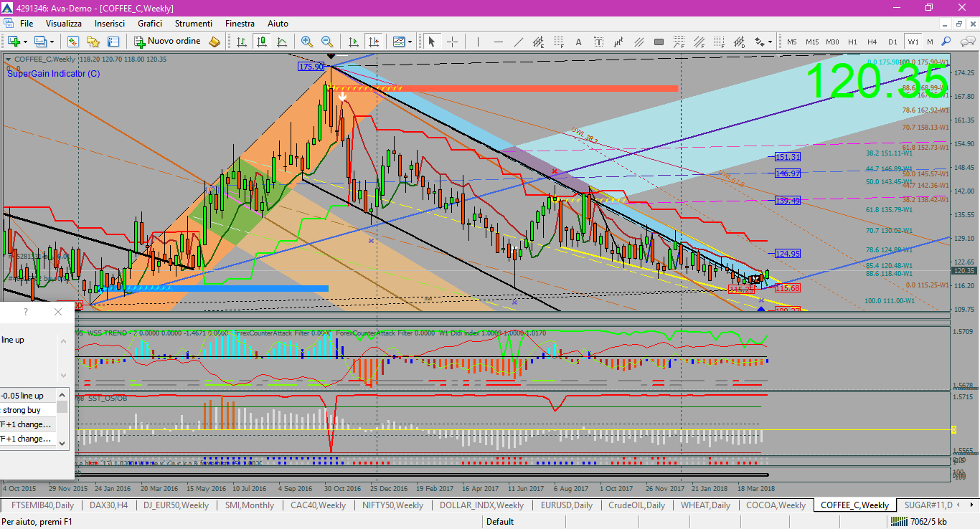Image resolution: width=980 pixels, height=529 pixels.
Task: Select the cursor arrow tool
Action: [431, 42]
